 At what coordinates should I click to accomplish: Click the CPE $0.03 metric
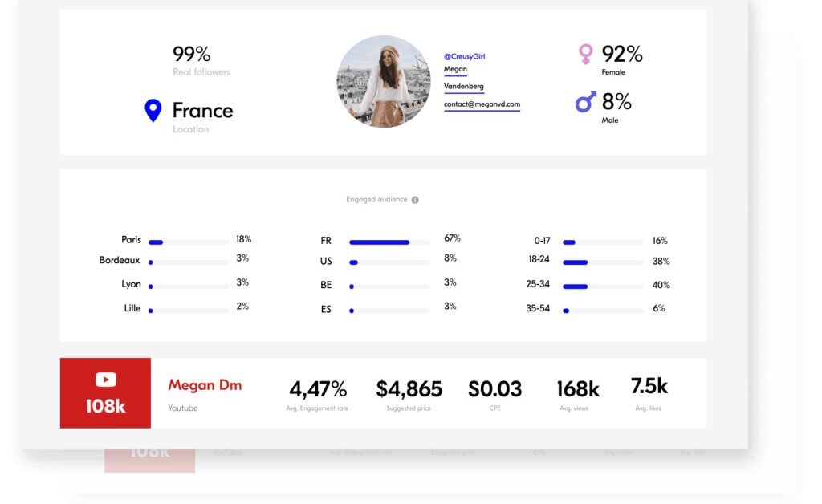494,389
